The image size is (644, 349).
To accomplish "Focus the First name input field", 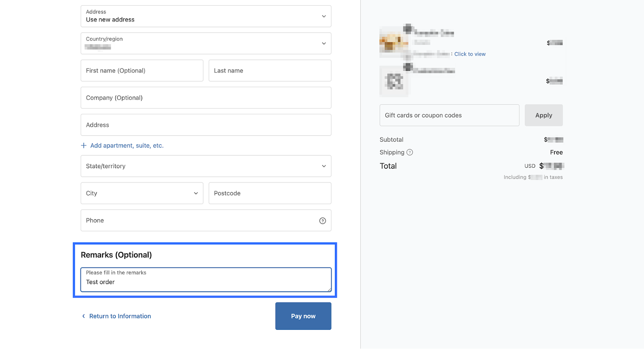I will point(142,71).
